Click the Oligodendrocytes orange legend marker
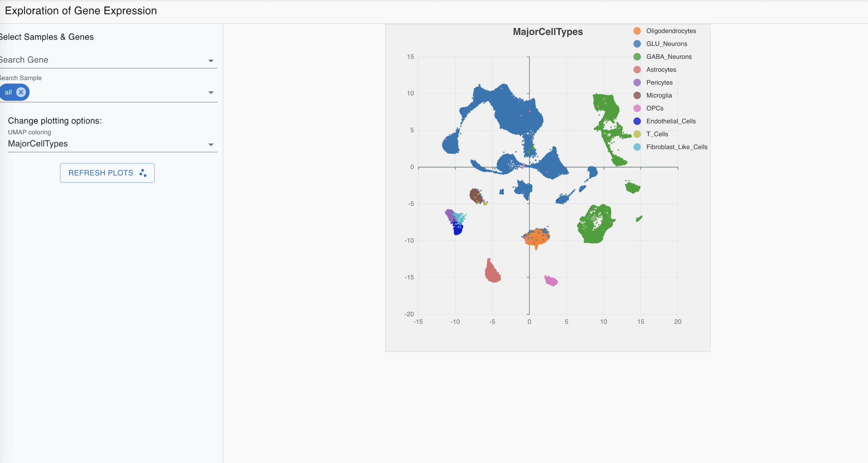868x463 pixels. (637, 31)
